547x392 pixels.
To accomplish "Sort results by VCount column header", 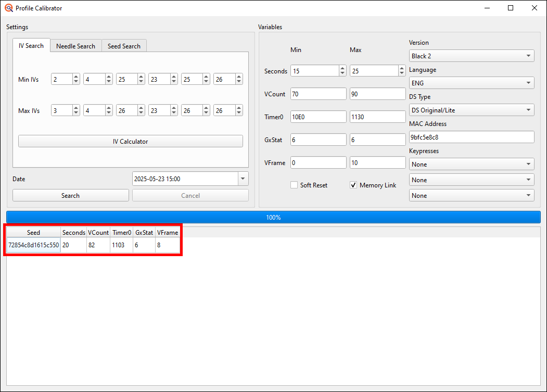I will tap(98, 233).
